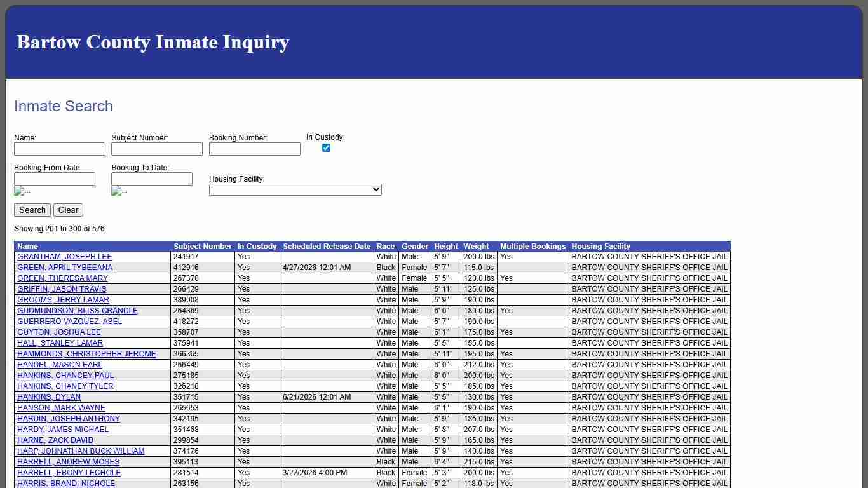868x488 pixels.
Task: Open the Booking From Date calendar picker
Action: pyautogui.click(x=22, y=191)
